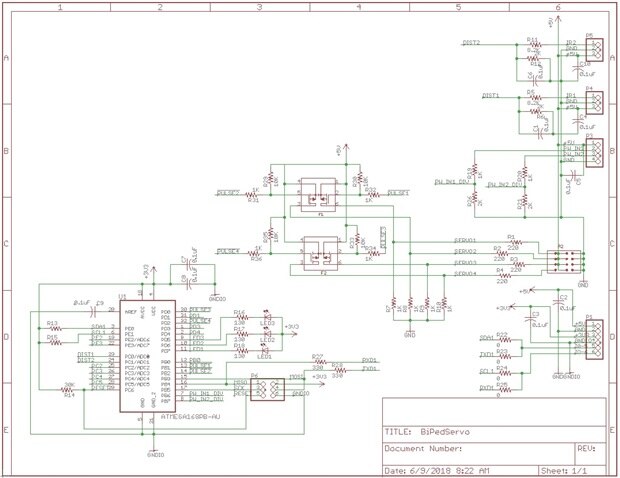620x478 pixels.
Task: Select capacitor C7 above the microcontroller
Action: click(189, 265)
